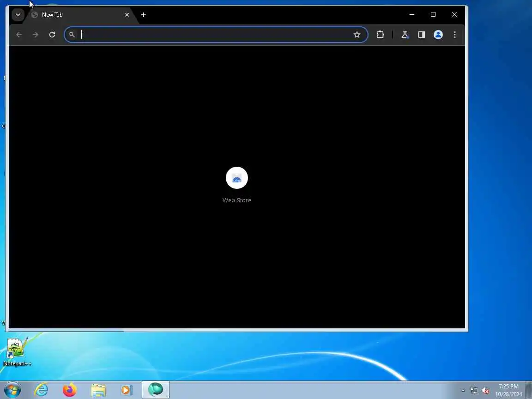
Task: Open a new tab with plus button
Action: point(144,15)
